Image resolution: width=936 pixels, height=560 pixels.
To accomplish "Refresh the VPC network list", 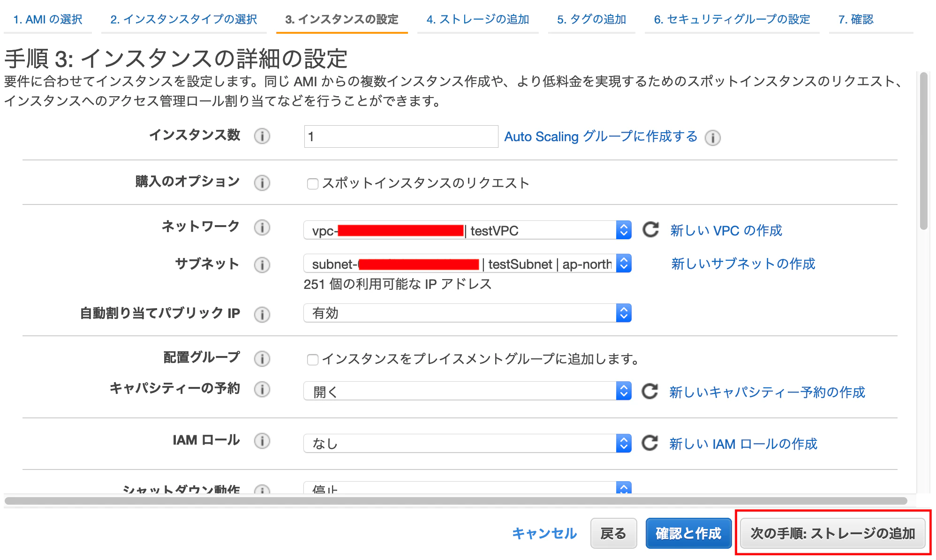I will tap(650, 230).
